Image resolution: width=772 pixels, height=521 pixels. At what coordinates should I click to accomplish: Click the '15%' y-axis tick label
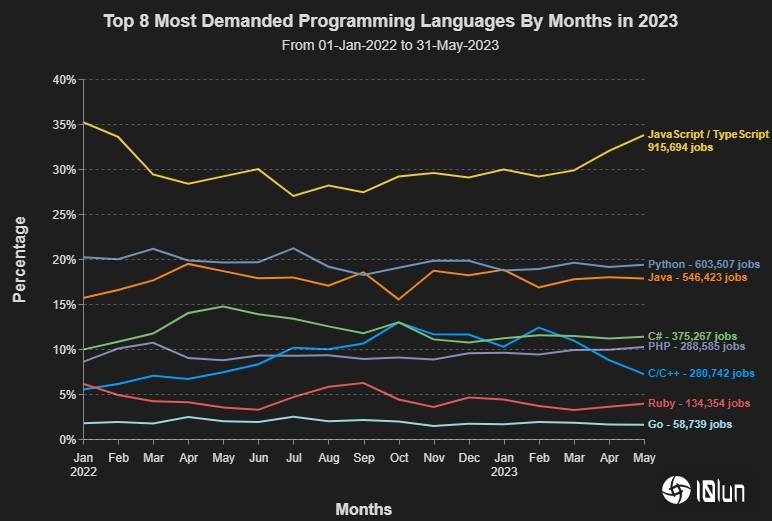coord(64,305)
